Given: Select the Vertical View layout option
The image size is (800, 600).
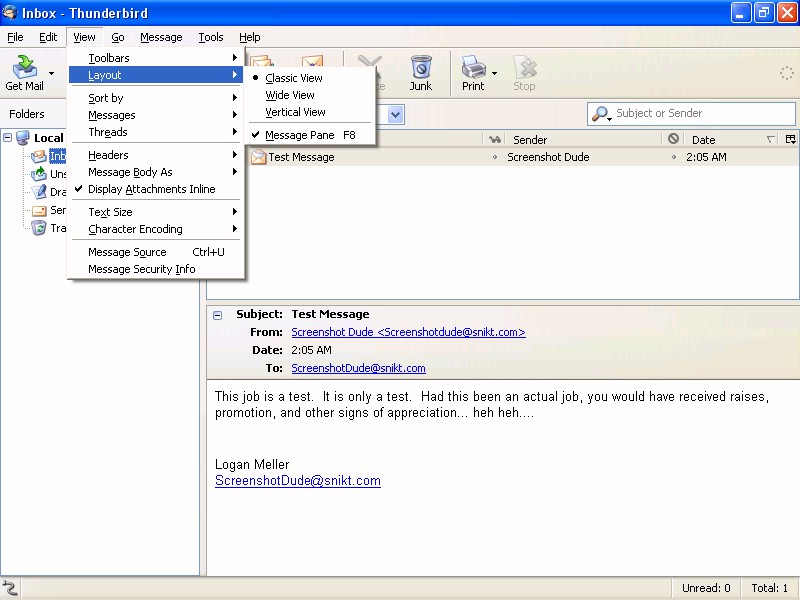Looking at the screenshot, I should (x=310, y=112).
